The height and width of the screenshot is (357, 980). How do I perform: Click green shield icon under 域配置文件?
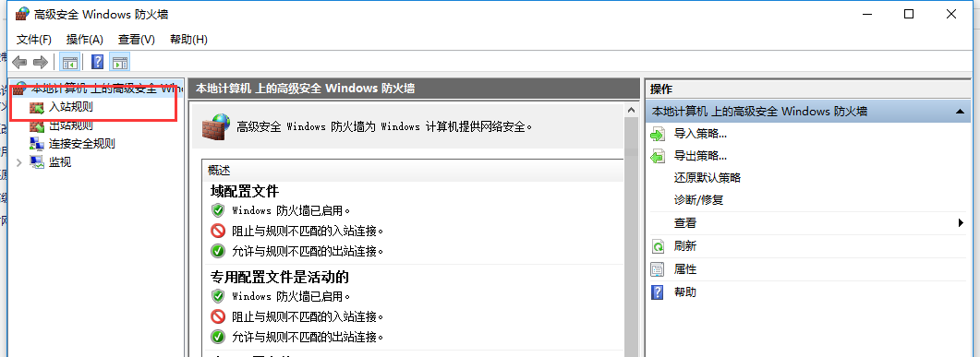click(x=217, y=209)
